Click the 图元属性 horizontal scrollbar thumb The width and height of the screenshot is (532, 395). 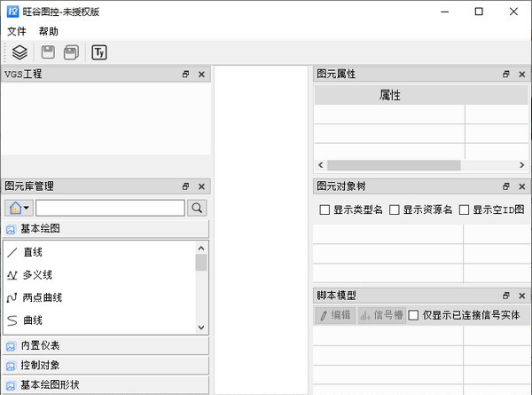coord(394,165)
